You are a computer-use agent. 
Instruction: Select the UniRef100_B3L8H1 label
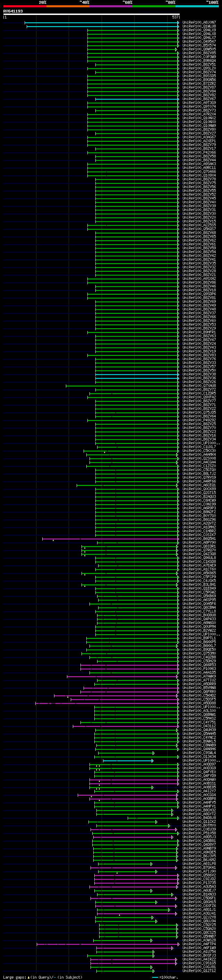(199, 584)
